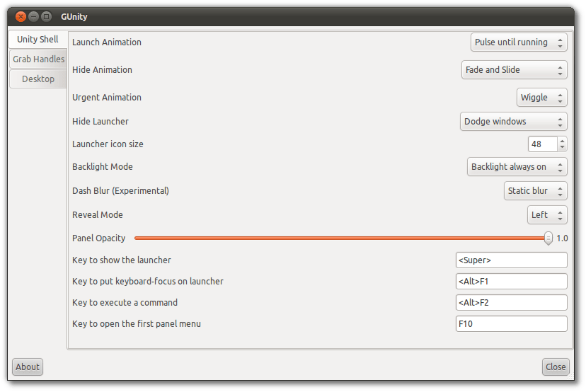
Task: Close the GUnity window via red button
Action: (x=21, y=16)
